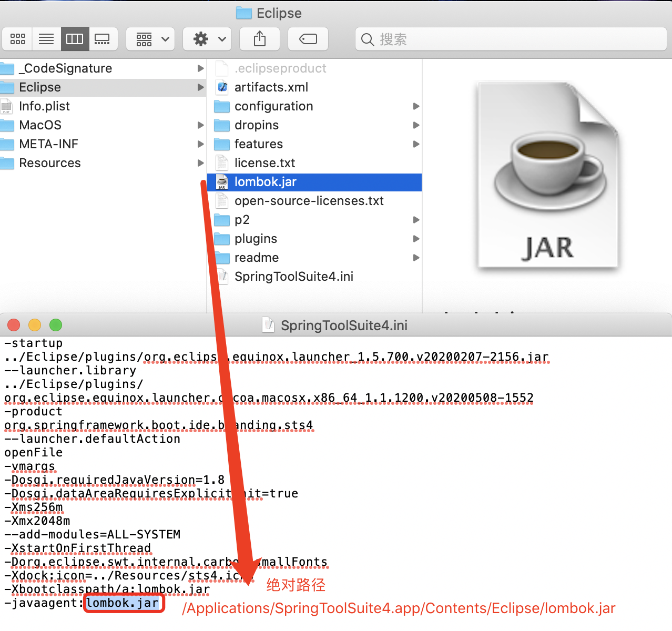Expand the Resources folder arrow
This screenshot has height=631, width=672.
[200, 163]
